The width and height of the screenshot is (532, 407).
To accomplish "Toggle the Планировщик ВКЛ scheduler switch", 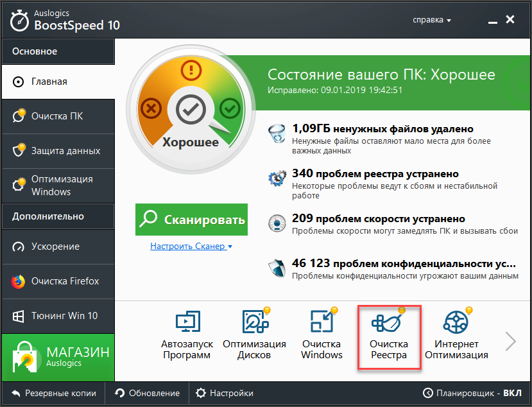I will coord(472,393).
